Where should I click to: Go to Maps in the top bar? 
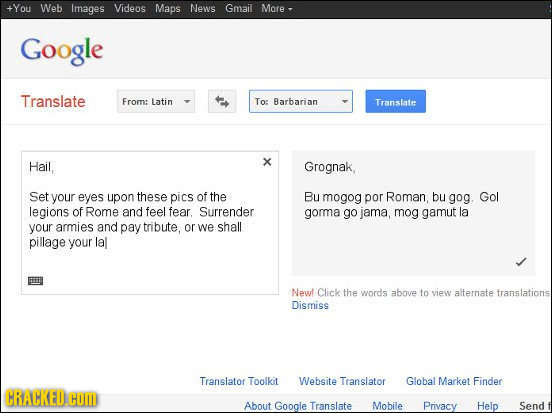168,8
